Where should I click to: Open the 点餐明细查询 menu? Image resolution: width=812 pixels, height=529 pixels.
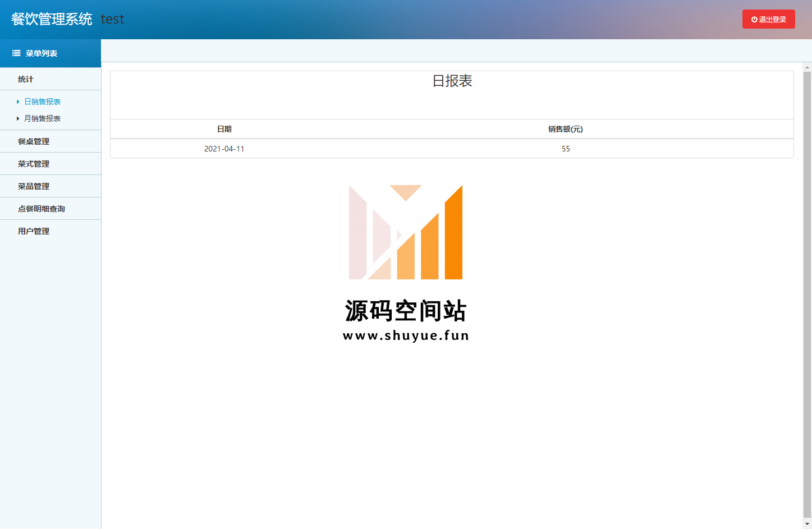point(51,209)
